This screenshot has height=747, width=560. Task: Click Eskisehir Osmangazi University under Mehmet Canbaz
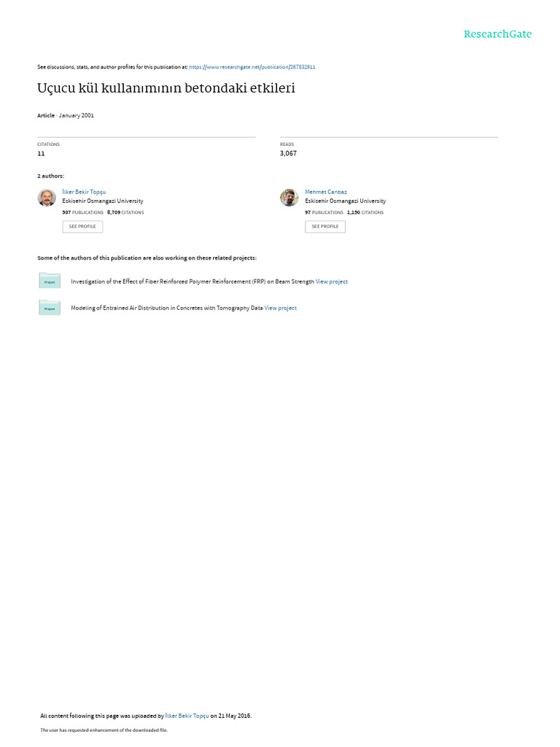(345, 201)
